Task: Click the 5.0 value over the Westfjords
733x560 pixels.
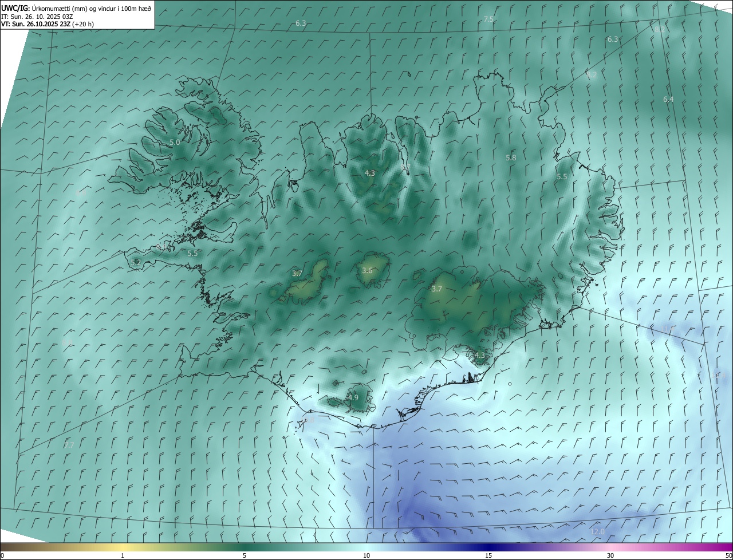Action: [x=175, y=142]
